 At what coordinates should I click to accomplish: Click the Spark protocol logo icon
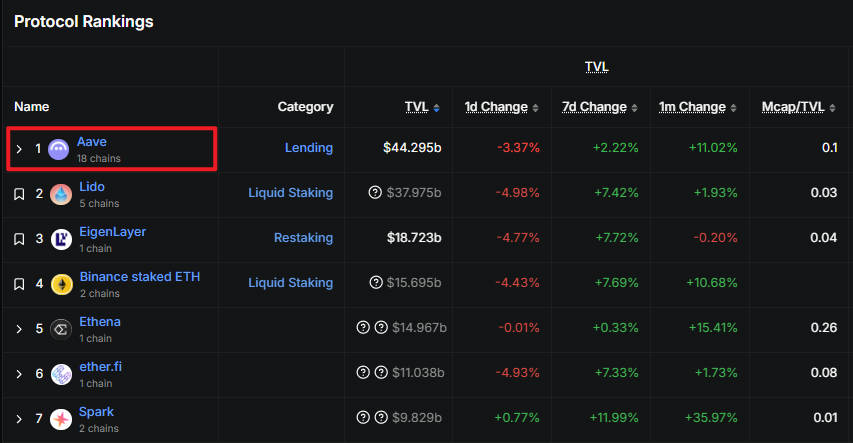point(61,419)
